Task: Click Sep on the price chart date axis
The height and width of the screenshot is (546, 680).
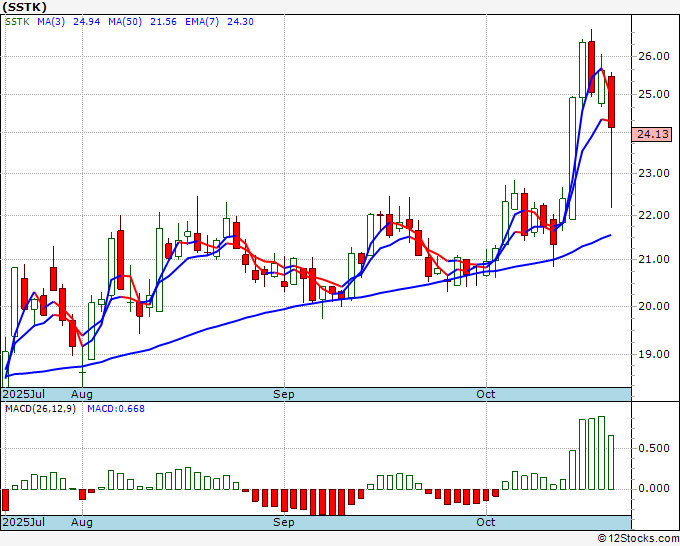Action: (284, 394)
